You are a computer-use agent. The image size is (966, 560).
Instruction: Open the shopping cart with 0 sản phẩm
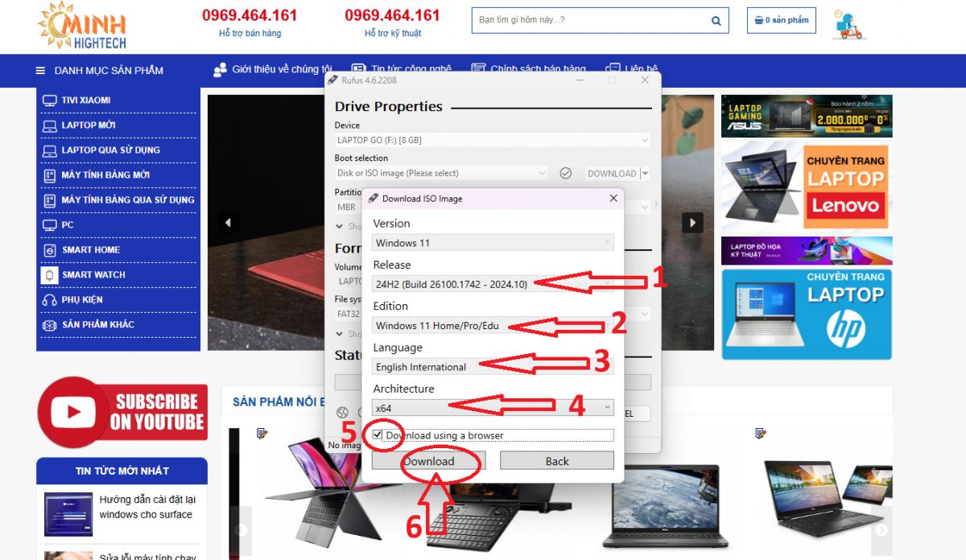pos(781,20)
